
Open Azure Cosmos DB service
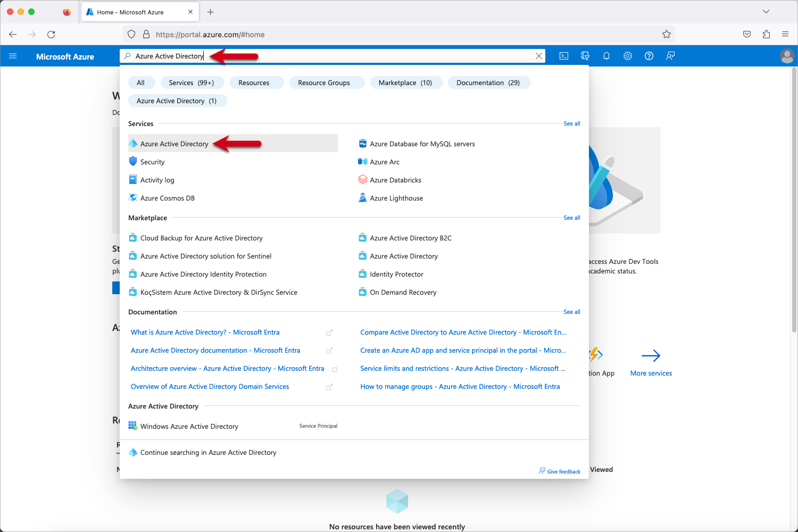[168, 197]
